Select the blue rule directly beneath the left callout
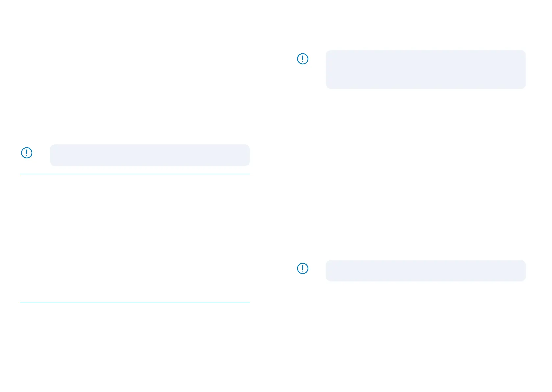Image resolution: width=552 pixels, height=392 pixels. [135, 174]
